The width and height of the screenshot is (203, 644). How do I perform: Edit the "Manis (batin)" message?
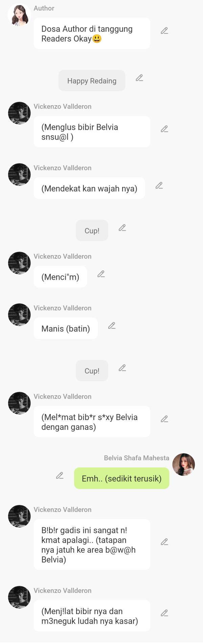(x=112, y=326)
